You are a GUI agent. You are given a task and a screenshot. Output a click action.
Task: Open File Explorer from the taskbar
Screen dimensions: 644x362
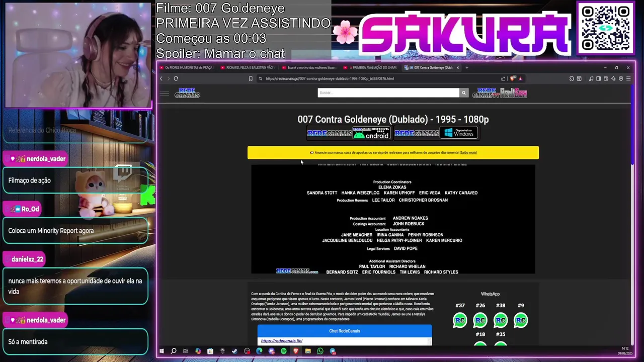308,351
